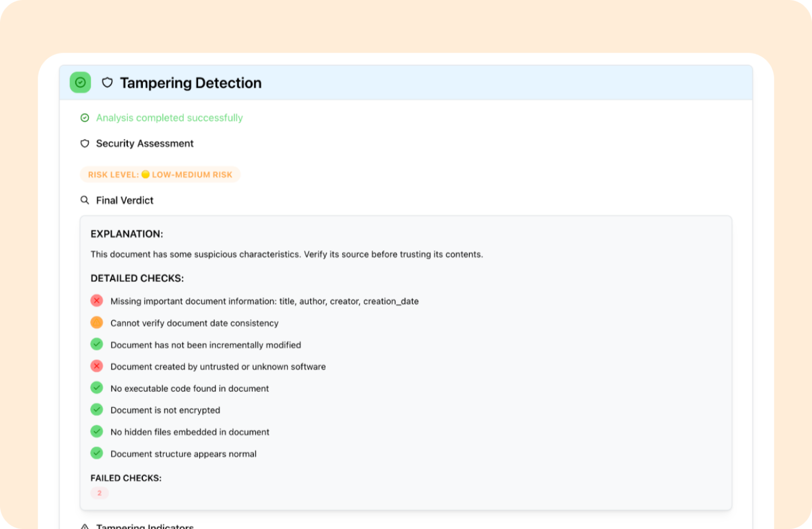The height and width of the screenshot is (529, 812).
Task: Click the Analysis completed successfully message
Action: coord(169,118)
